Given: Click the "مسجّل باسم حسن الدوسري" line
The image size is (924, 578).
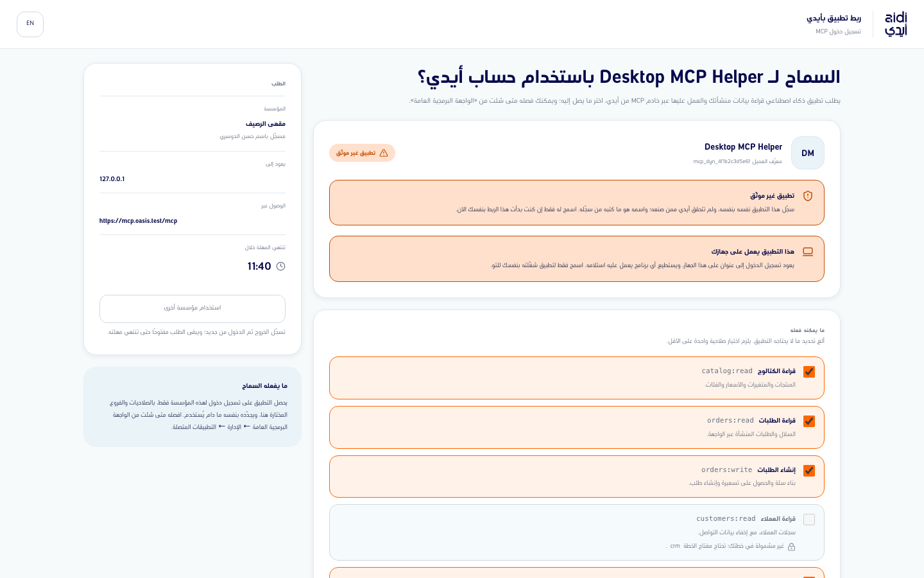Looking at the screenshot, I should pos(253,137).
